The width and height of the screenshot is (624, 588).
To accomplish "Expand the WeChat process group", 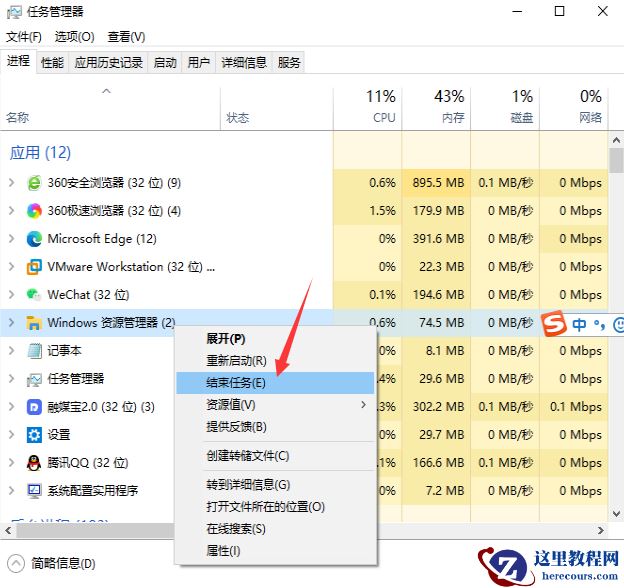I will point(12,295).
